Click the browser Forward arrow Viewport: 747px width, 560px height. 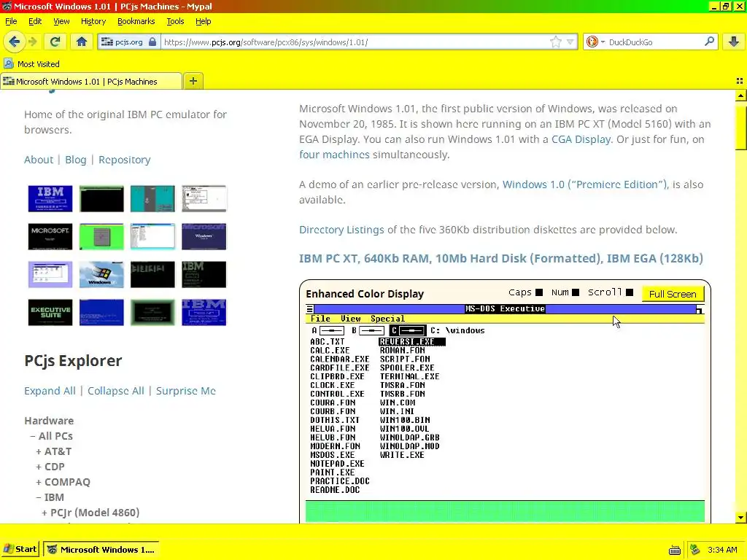(32, 42)
